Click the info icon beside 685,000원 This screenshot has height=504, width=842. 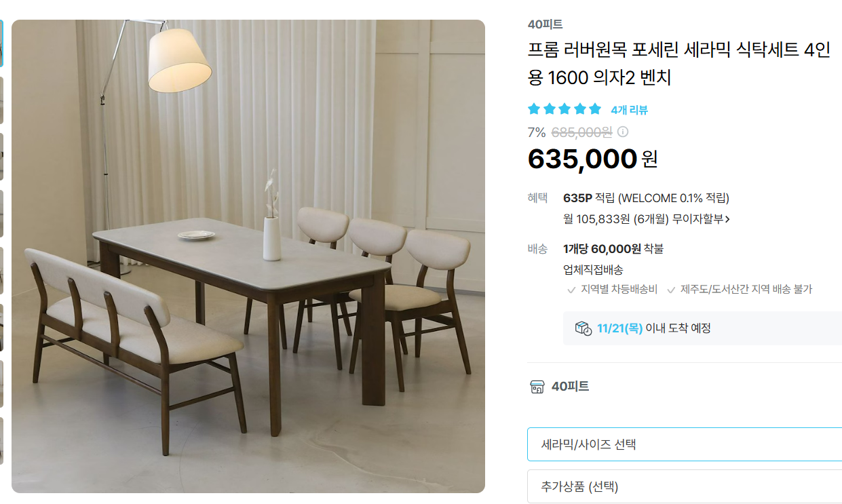(622, 132)
